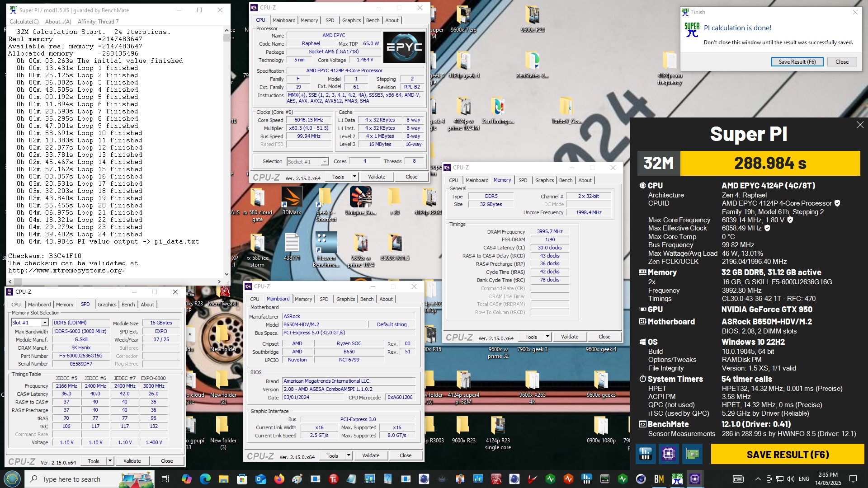
Task: Select 8500G R11.5 desktop icon
Action: point(395,247)
